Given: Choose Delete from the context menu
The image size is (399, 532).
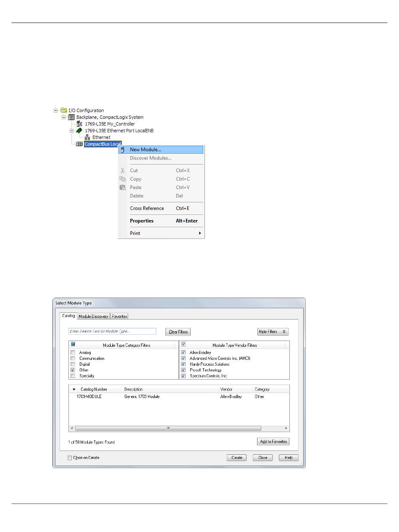Looking at the screenshot, I should click(x=161, y=196).
